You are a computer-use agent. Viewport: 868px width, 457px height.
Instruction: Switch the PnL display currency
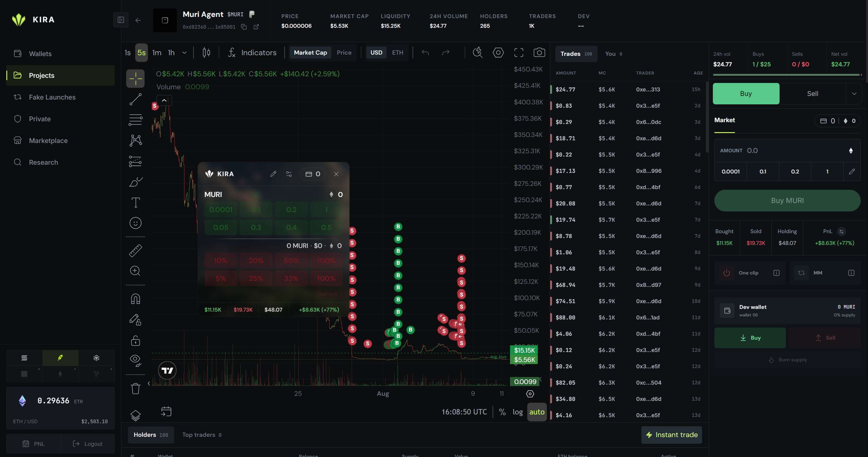[841, 231]
